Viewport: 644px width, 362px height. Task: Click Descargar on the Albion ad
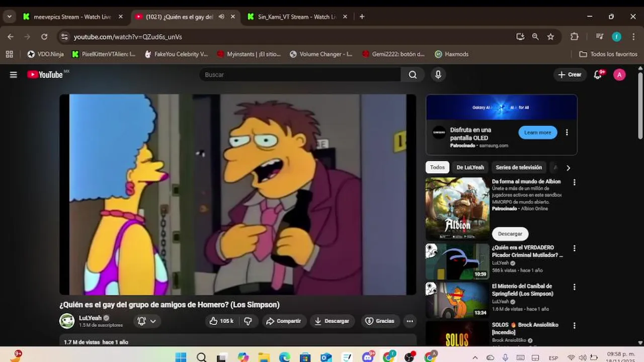pos(510,234)
